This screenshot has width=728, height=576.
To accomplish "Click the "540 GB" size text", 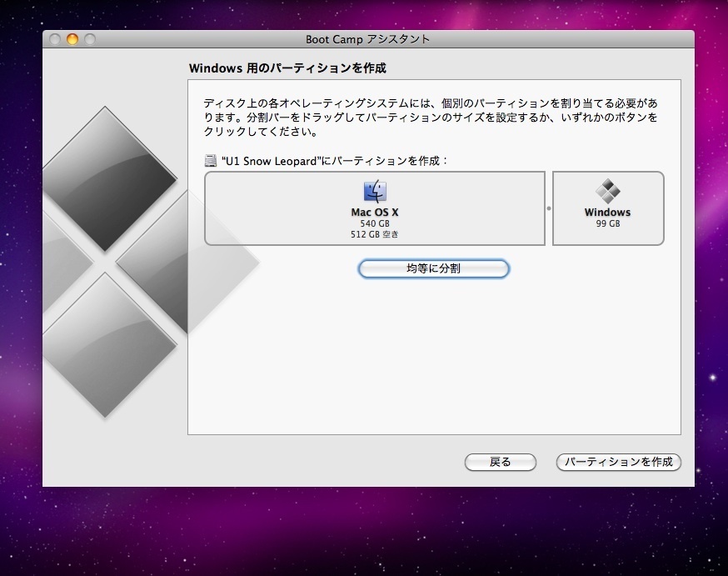I will click(x=375, y=223).
